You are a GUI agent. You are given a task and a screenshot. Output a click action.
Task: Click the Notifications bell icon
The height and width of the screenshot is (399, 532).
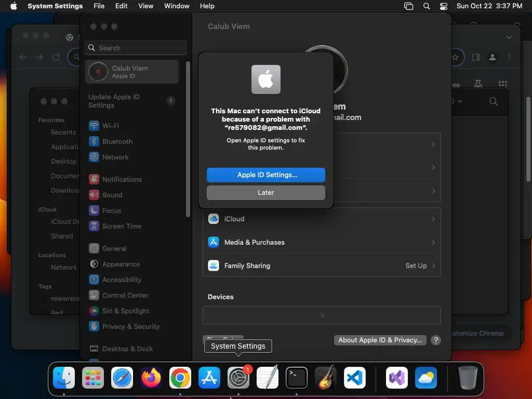tap(94, 179)
